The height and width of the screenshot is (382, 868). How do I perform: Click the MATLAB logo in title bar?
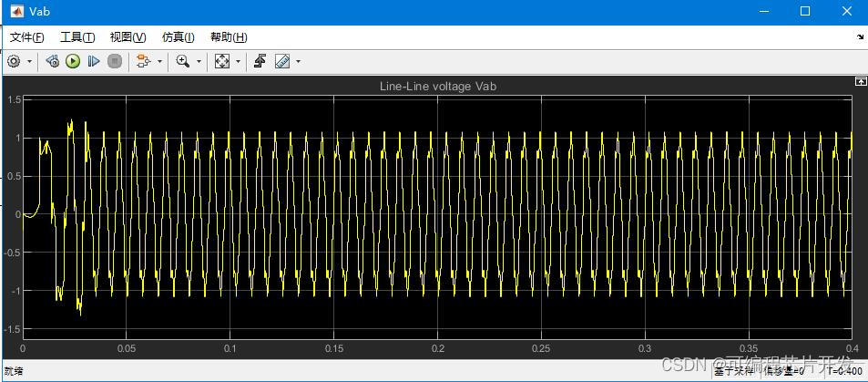pos(17,11)
